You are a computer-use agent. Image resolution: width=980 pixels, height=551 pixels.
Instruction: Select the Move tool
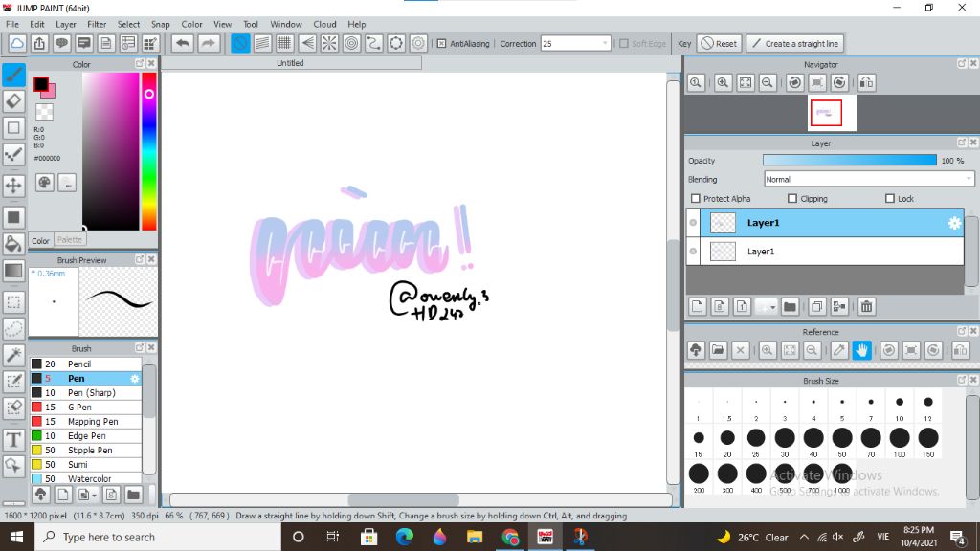pyautogui.click(x=13, y=185)
